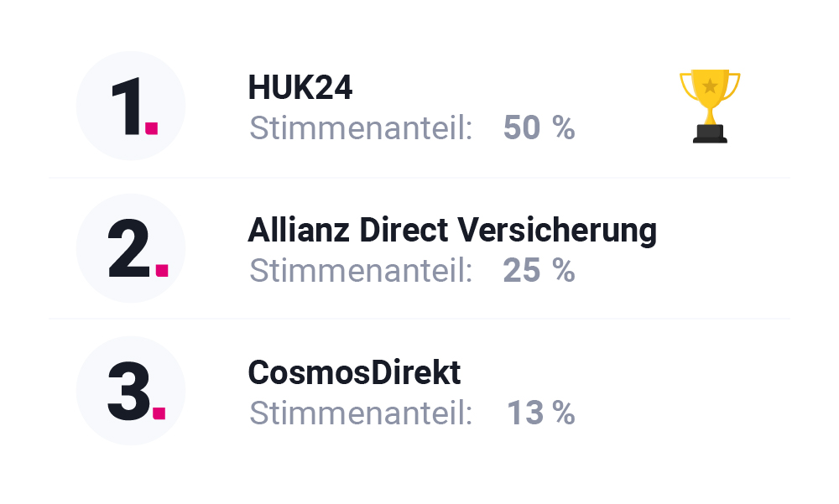This screenshot has height=504, width=839.
Task: Click the star on the trophy cup
Action: 710,86
